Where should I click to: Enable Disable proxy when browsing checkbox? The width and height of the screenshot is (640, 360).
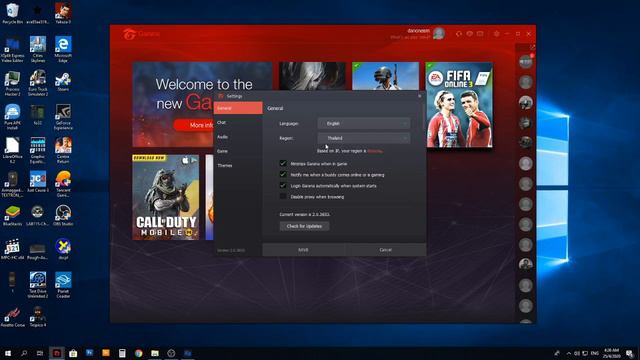pyautogui.click(x=283, y=196)
